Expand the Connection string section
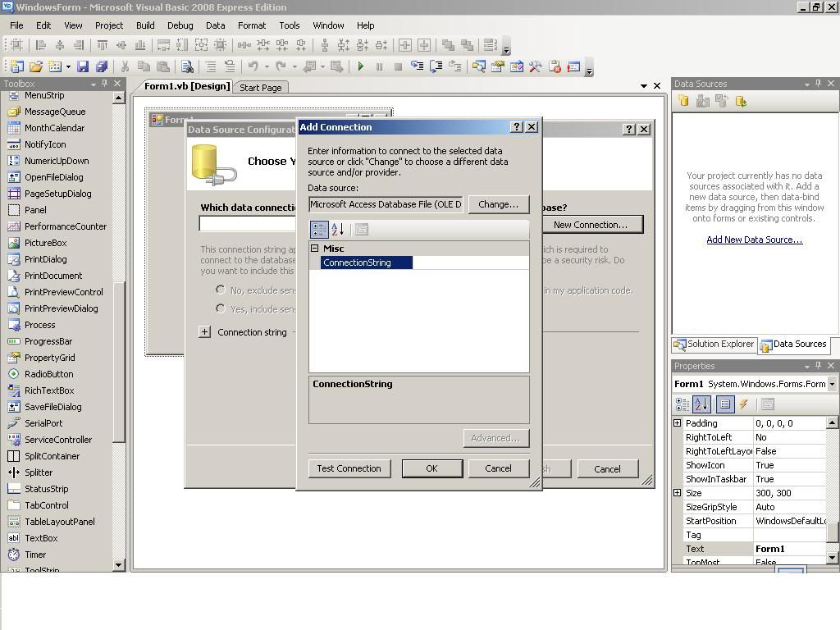 click(x=204, y=332)
